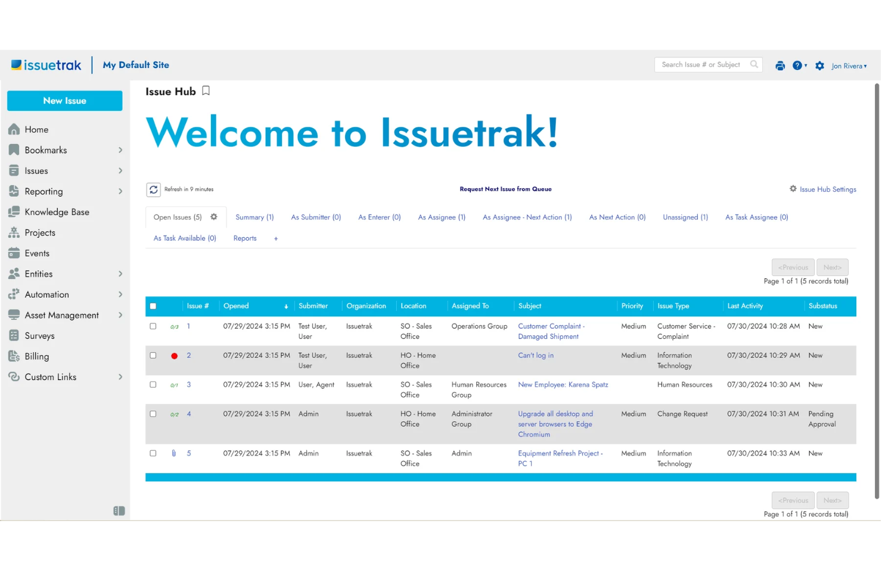The width and height of the screenshot is (882, 588).
Task: Open Knowledge Base from the sidebar
Action: [x=57, y=211]
